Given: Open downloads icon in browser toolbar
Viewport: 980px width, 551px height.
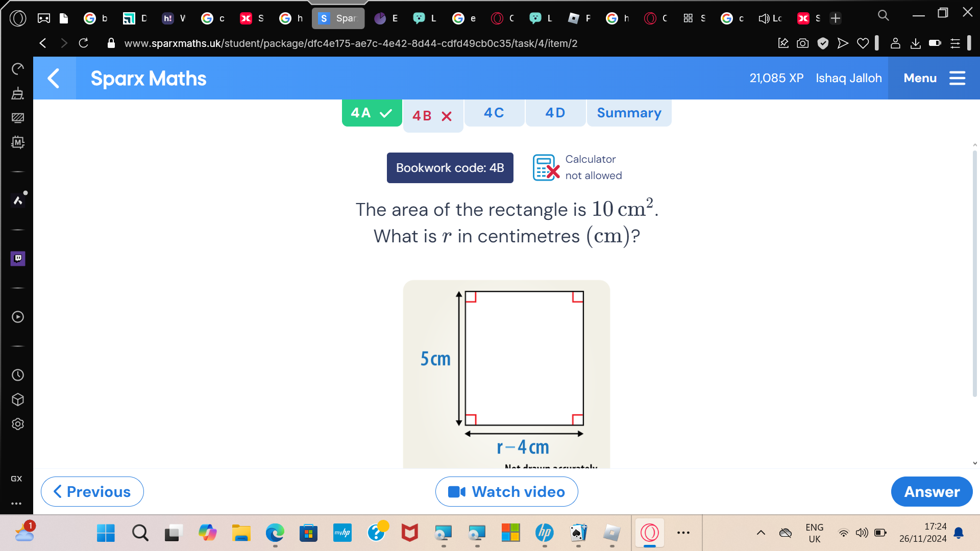Looking at the screenshot, I should 915,43.
